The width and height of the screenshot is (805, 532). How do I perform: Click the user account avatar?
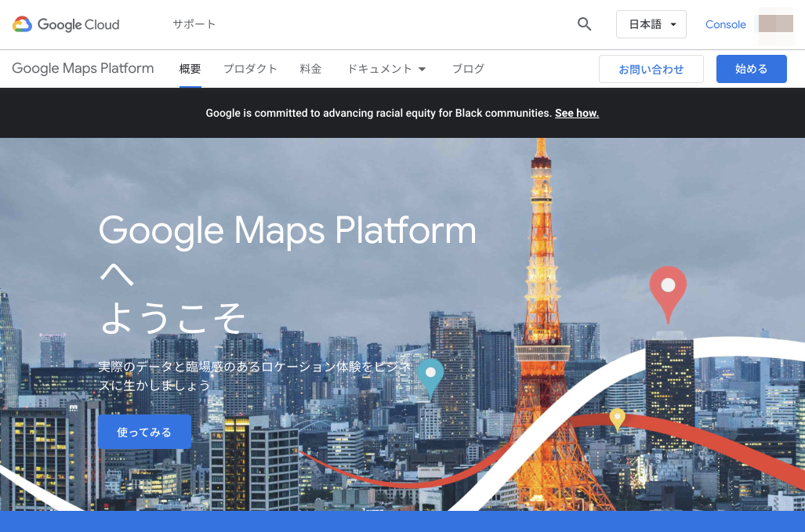pos(775,24)
